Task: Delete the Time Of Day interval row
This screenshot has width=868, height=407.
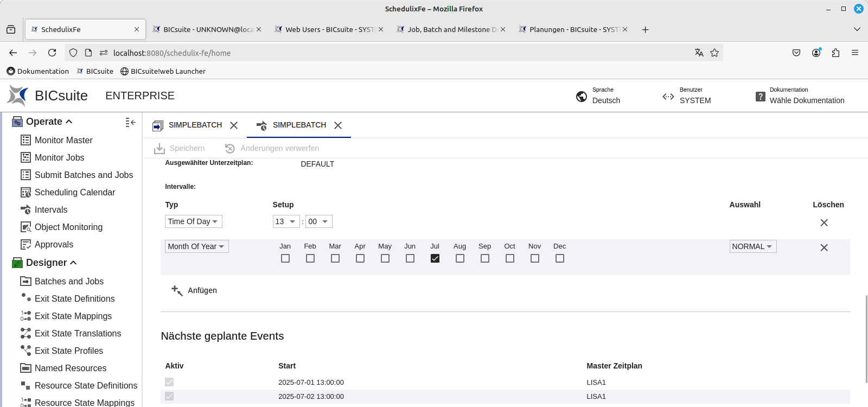Action: [x=824, y=222]
